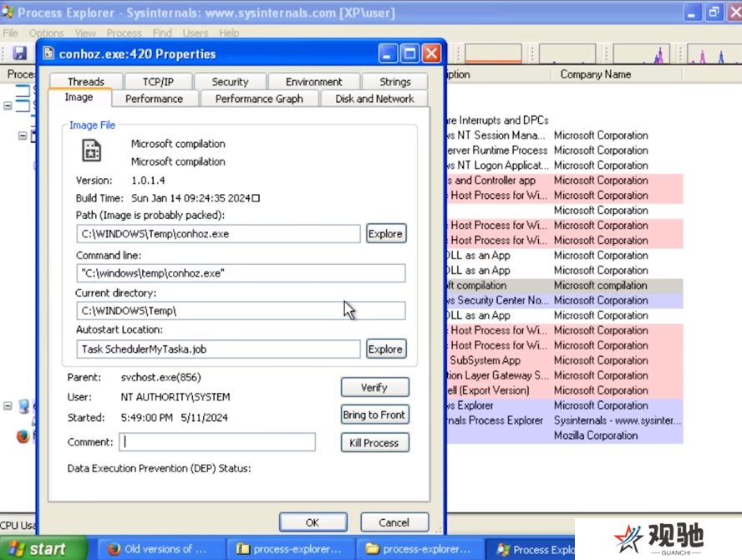Image resolution: width=742 pixels, height=560 pixels.
Task: Select the 'erver Runtime Process' row
Action: point(565,150)
